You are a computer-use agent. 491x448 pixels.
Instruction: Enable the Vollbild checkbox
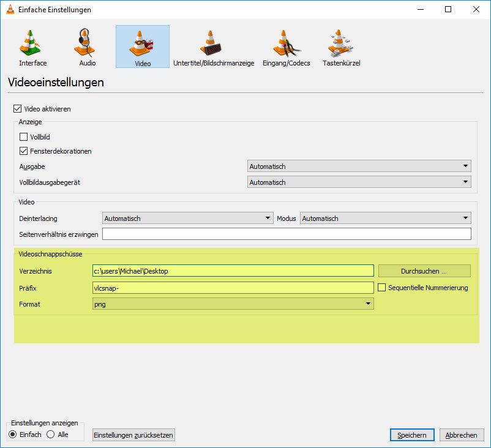tap(23, 137)
